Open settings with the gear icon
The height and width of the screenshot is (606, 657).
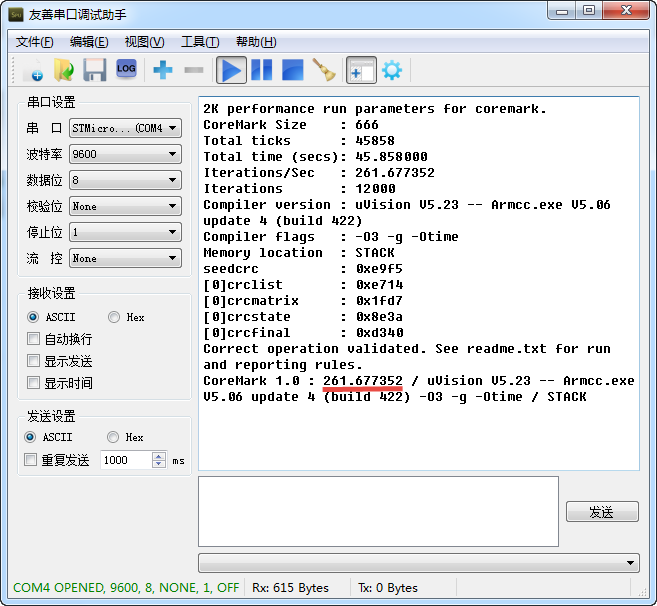pyautogui.click(x=391, y=70)
